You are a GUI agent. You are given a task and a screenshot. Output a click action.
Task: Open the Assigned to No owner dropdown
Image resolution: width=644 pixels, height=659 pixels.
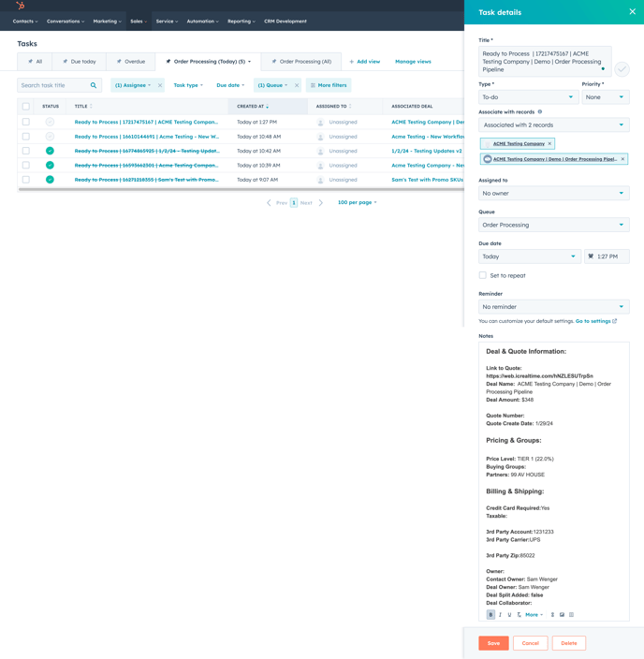(553, 194)
